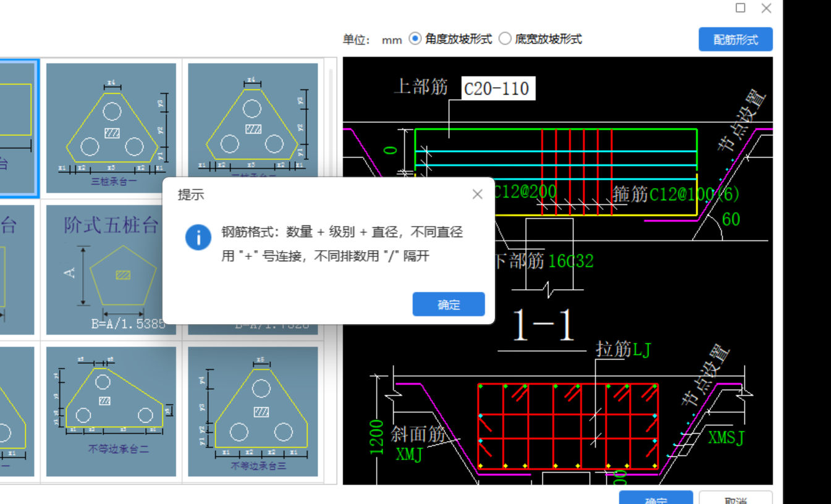Click the XMJ slope rebar value

pos(409,455)
